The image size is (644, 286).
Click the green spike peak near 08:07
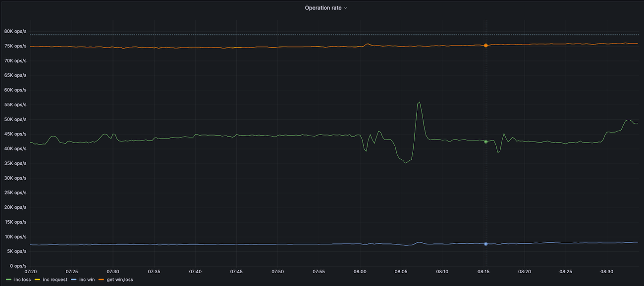(x=419, y=102)
